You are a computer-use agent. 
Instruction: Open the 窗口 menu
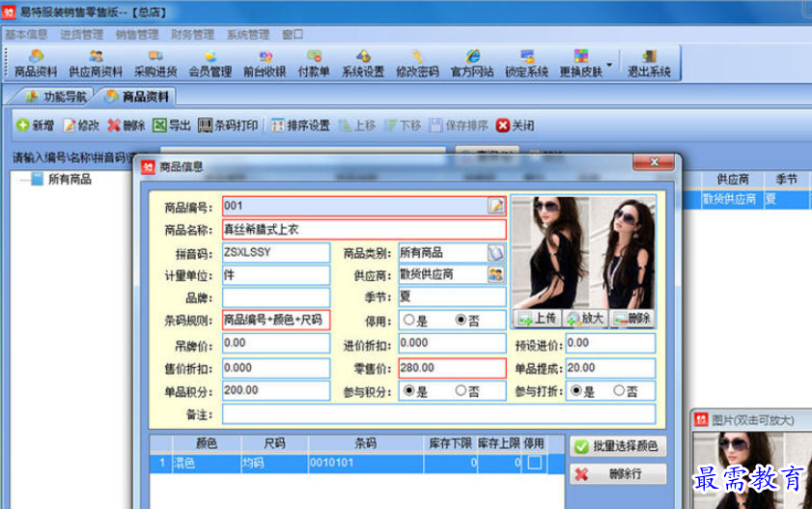click(293, 35)
